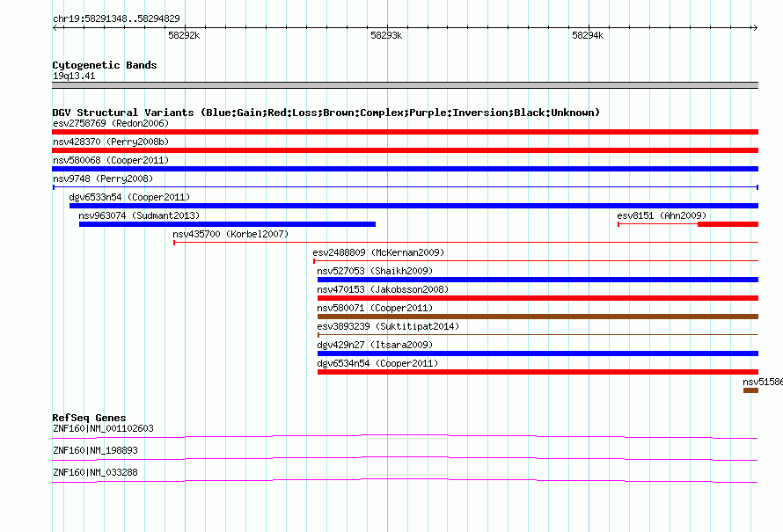This screenshot has height=532, width=783.
Task: Click the 58292k ruler position label
Action: [184, 35]
